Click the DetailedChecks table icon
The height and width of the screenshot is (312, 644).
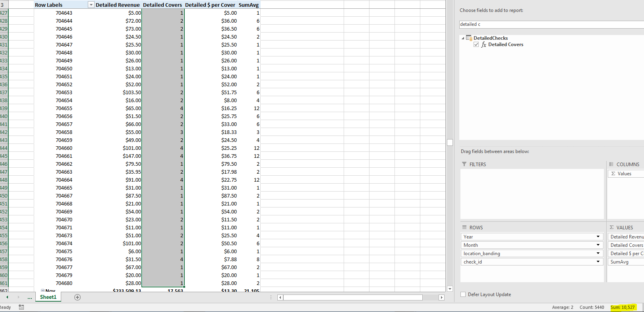pyautogui.click(x=469, y=38)
